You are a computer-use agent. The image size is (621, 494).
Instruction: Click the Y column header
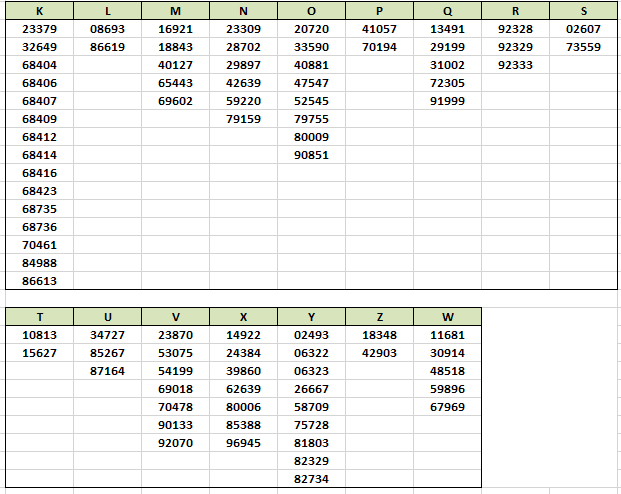pos(311,317)
